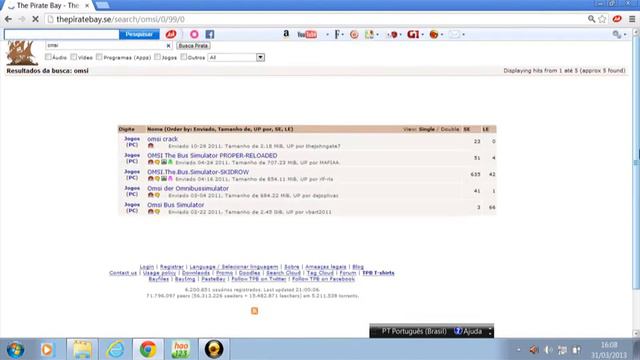Open the All category dropdown

[x=236, y=58]
